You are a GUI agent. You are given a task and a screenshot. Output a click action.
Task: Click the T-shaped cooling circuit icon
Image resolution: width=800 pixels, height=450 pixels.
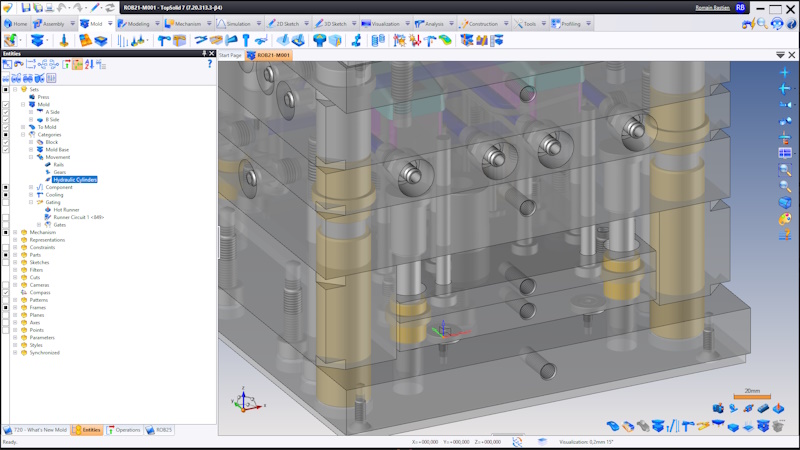164,40
